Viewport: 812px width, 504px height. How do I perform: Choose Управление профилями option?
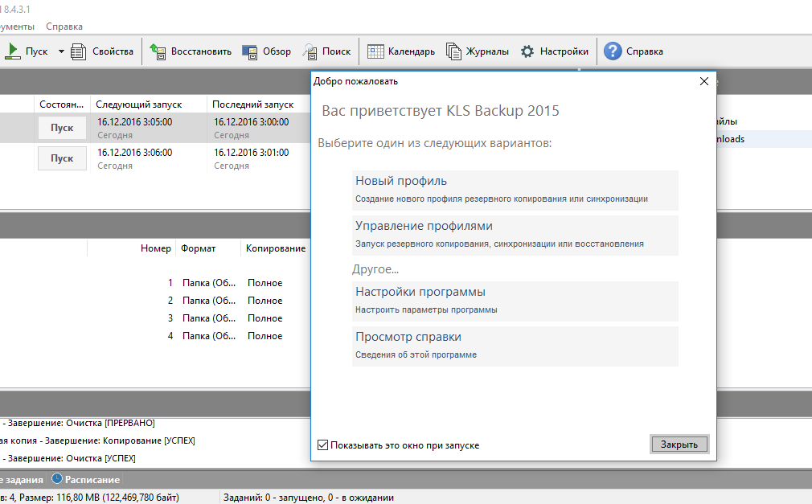(x=515, y=236)
